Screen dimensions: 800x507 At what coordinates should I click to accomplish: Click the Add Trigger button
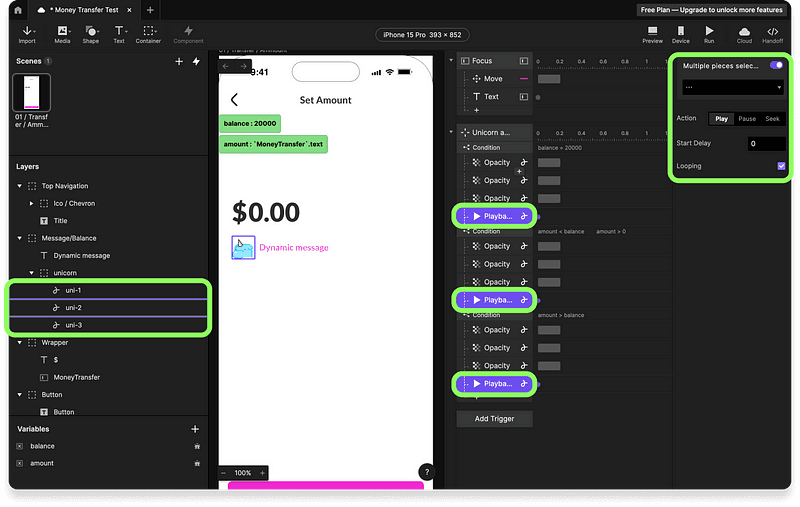[x=494, y=419]
